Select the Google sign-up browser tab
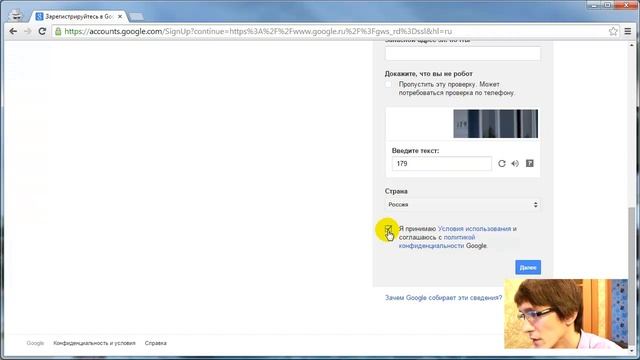640x360 pixels. (79, 17)
